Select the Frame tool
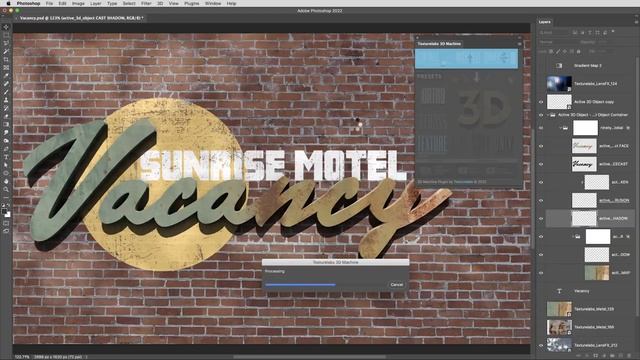Screen dimensions: 640x360 tap(6, 68)
